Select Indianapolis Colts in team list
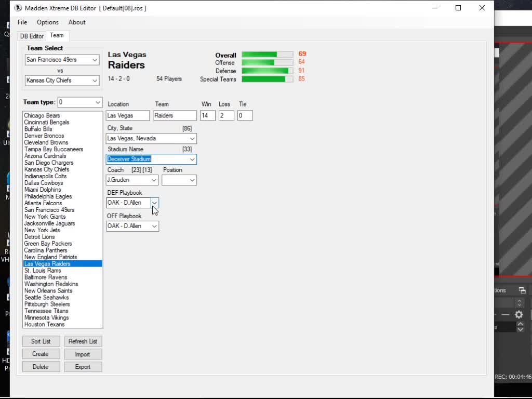This screenshot has height=399, width=532. click(x=62, y=177)
